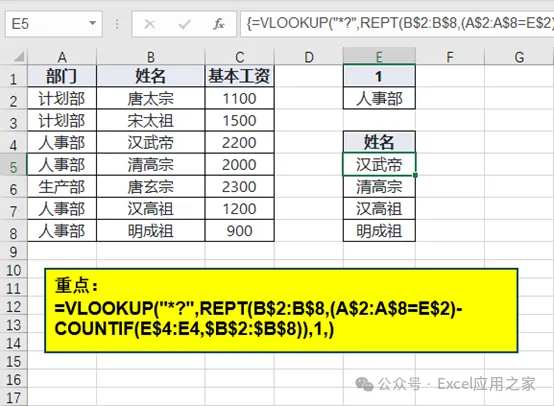Click salary value 900
The width and height of the screenshot is (554, 406).
[x=240, y=231]
